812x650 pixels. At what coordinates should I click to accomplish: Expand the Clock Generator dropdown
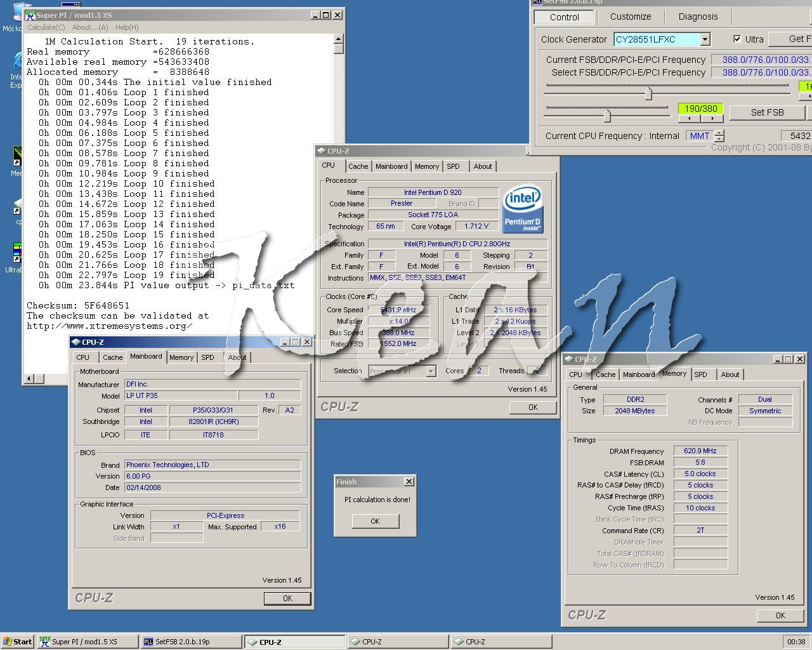click(705, 39)
